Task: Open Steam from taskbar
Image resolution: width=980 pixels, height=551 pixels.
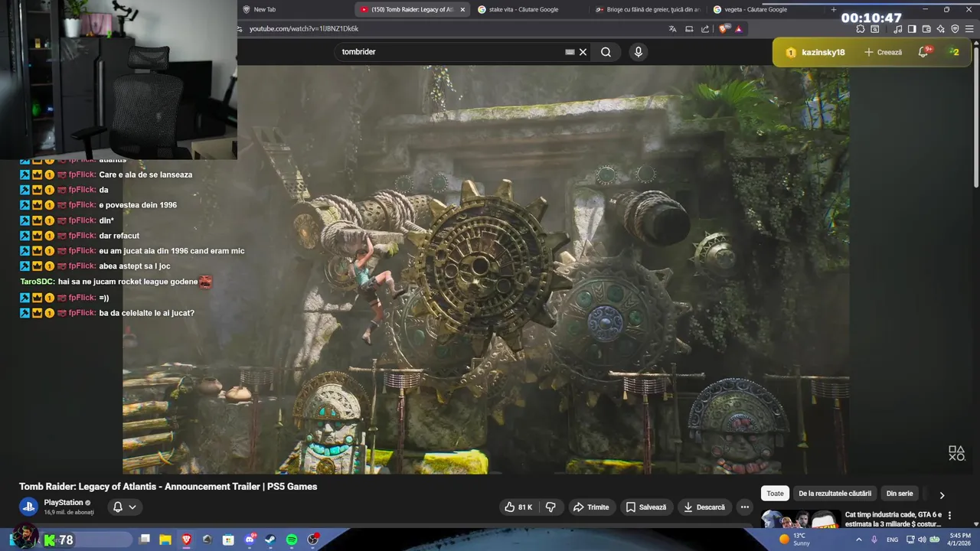Action: (x=270, y=540)
